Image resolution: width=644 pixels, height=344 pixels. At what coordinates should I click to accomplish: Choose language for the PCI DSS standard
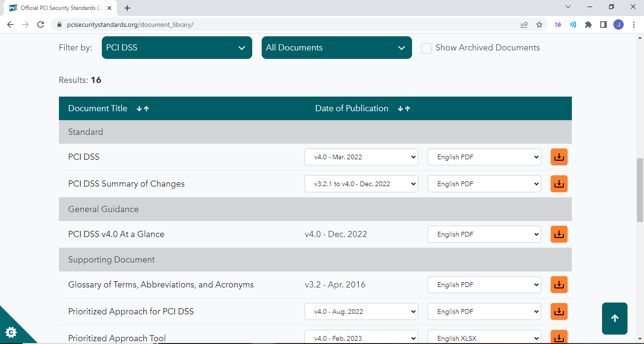[x=484, y=157]
